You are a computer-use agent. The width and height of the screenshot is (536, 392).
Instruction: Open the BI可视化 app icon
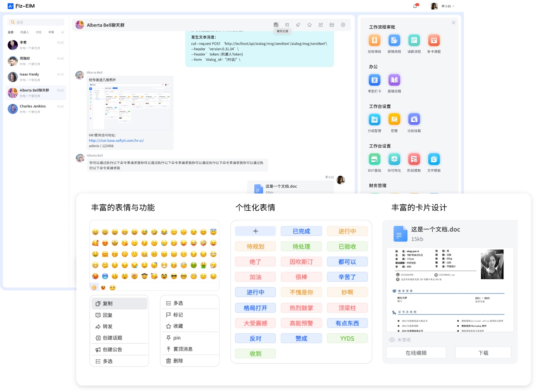[394, 159]
